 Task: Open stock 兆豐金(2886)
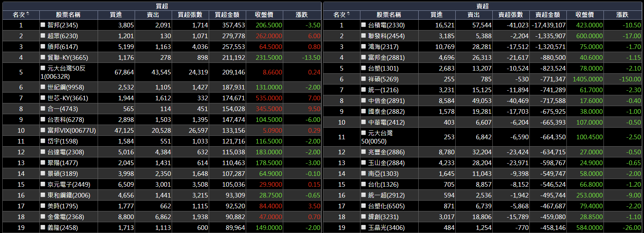point(386,152)
